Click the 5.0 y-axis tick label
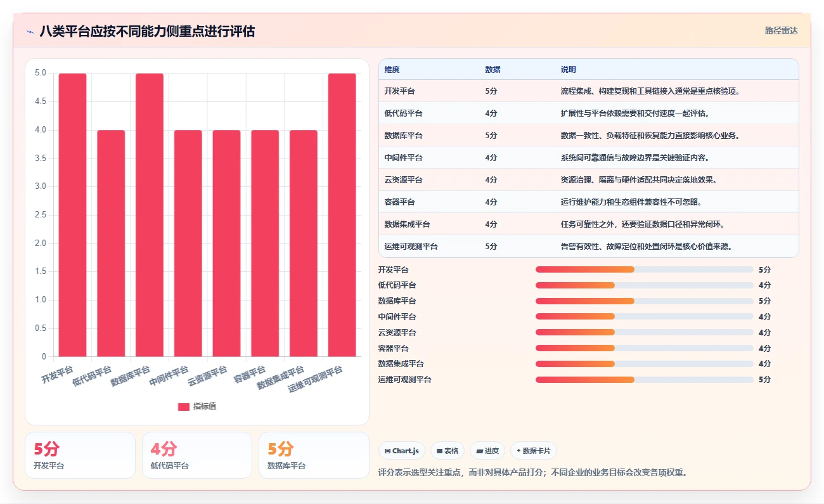 point(41,73)
